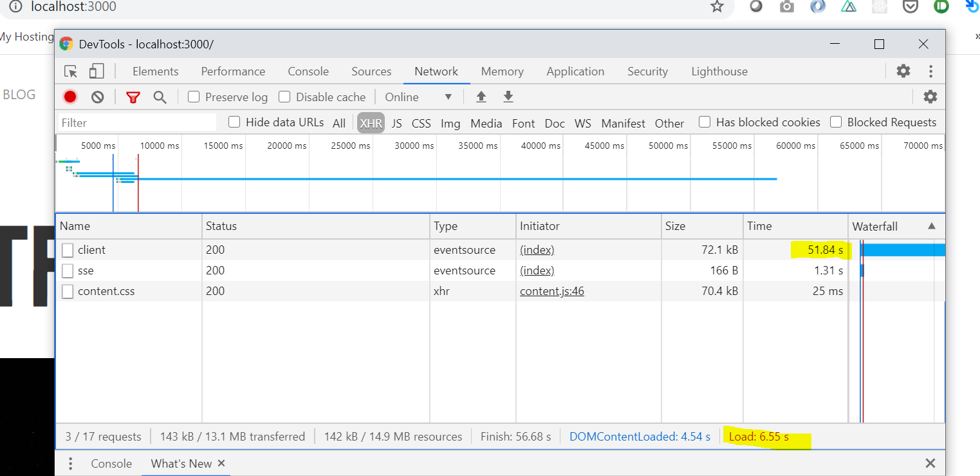Import a HAR file
The width and height of the screenshot is (980, 476).
click(481, 97)
